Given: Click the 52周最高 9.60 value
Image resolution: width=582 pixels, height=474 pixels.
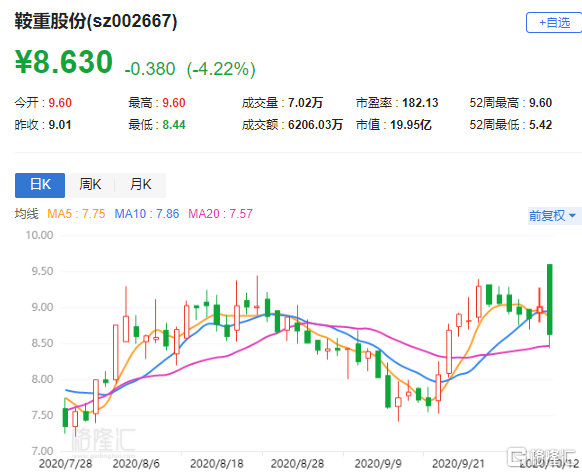Looking at the screenshot, I should click(540, 103).
